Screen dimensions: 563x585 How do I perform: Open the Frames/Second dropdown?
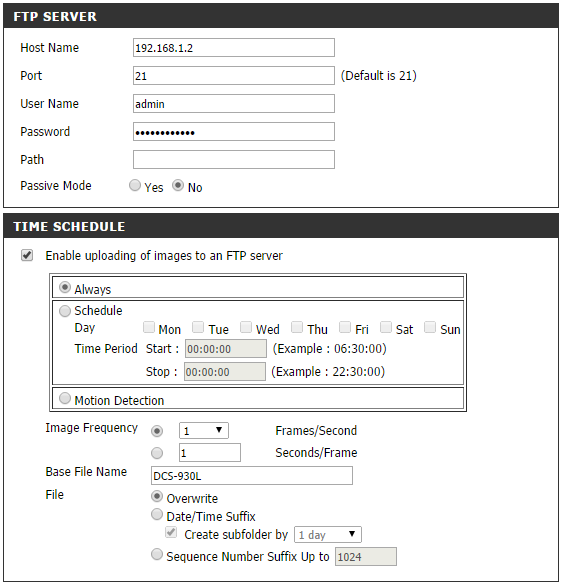click(204, 431)
